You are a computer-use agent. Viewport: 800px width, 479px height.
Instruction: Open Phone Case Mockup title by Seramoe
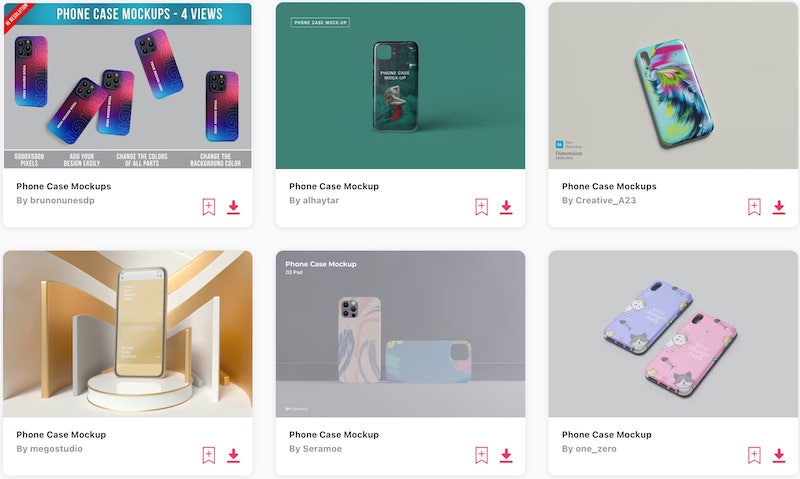(x=334, y=435)
